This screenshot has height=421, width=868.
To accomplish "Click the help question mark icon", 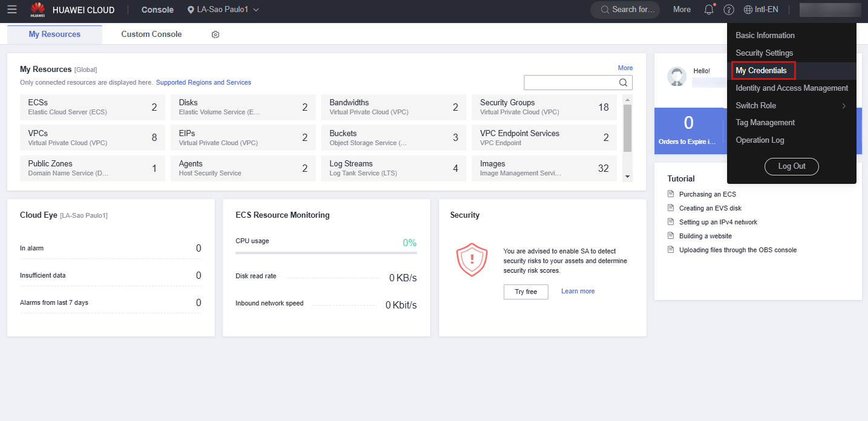I will 729,10.
